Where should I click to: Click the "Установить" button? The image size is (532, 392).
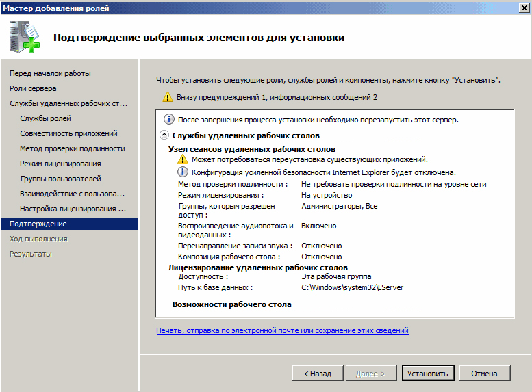coord(427,374)
